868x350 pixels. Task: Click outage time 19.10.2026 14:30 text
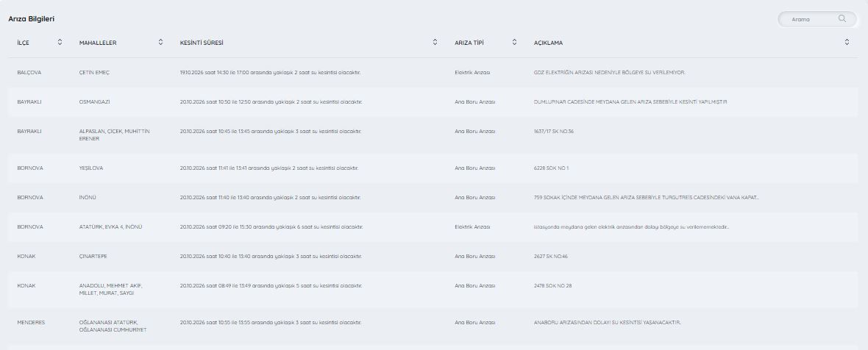click(x=270, y=73)
